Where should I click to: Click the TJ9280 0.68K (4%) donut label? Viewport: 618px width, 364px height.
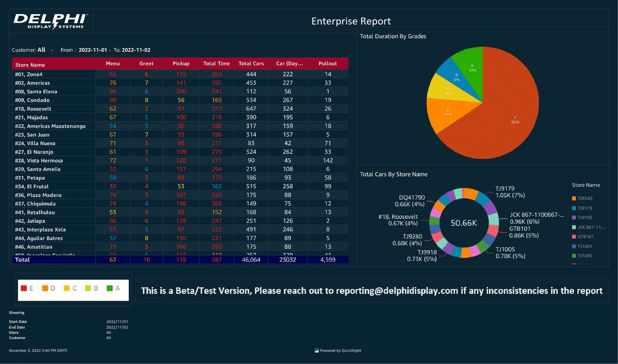pyautogui.click(x=407, y=240)
